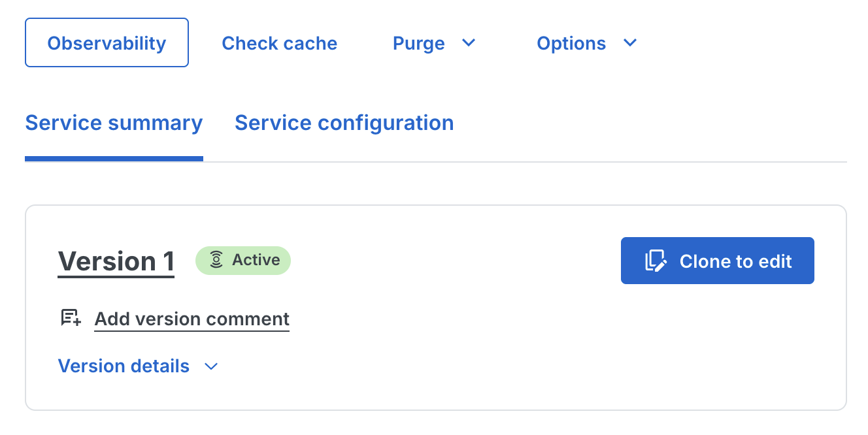Select the clone icon inside Clone to edit
868x435 pixels.
pos(656,261)
